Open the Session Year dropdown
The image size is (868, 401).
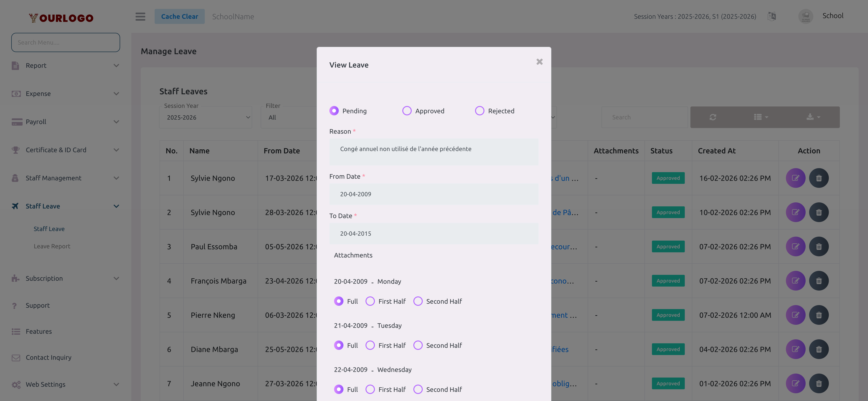tap(206, 117)
